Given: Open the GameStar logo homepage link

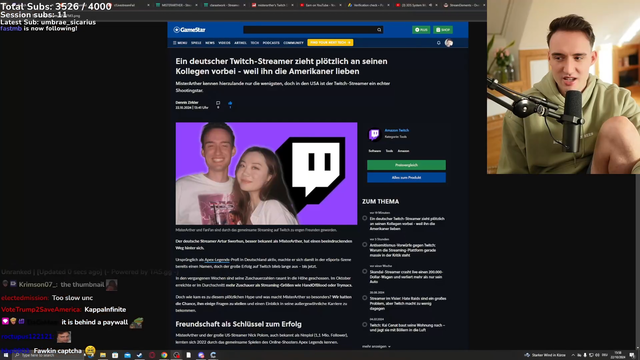Looking at the screenshot, I should point(189,30).
